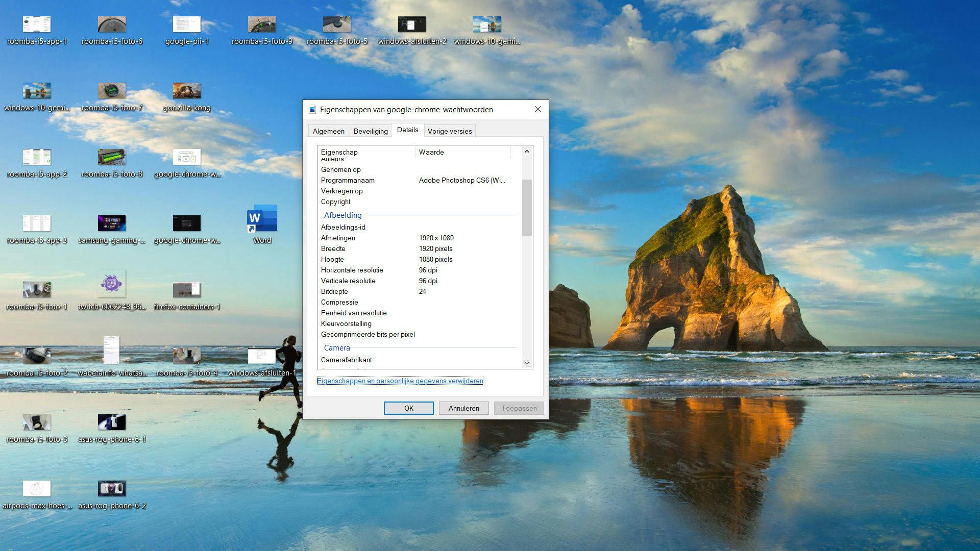Select the windows-afsluiten-2 desktop icon
The height and width of the screenshot is (551, 980).
point(412,24)
